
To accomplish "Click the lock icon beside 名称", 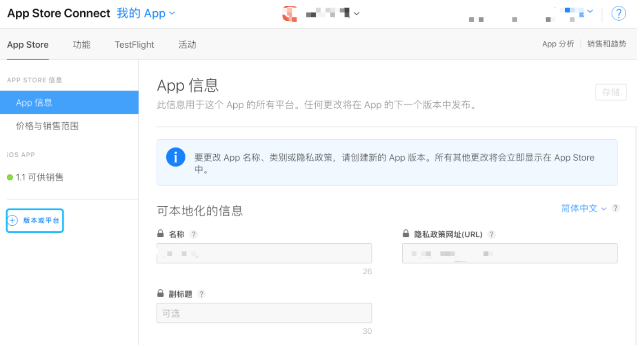I will coord(160,234).
